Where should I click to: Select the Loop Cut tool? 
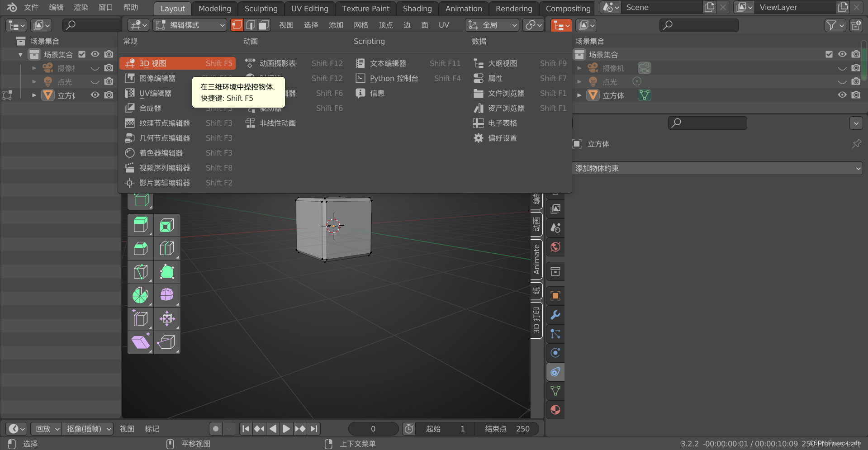click(167, 248)
